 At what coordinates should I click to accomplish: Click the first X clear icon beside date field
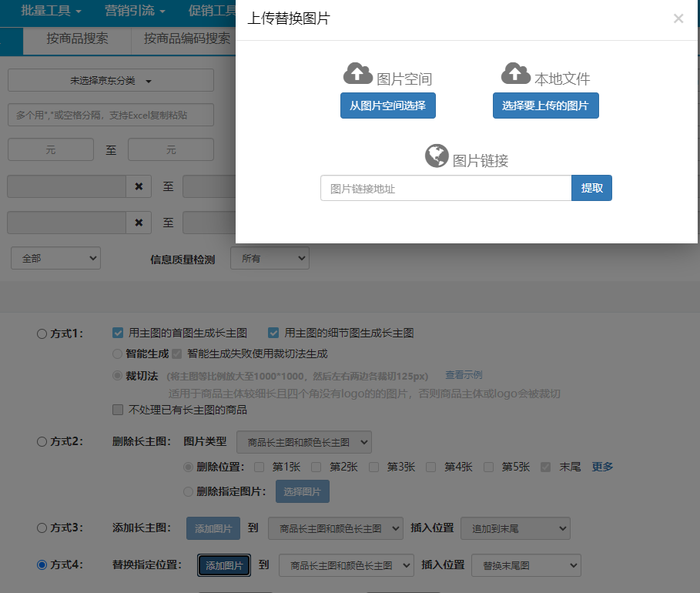tap(139, 186)
